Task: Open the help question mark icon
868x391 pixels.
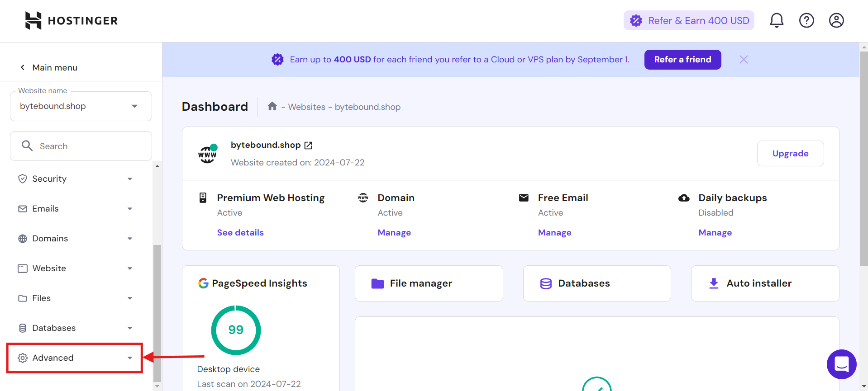Action: [x=806, y=20]
